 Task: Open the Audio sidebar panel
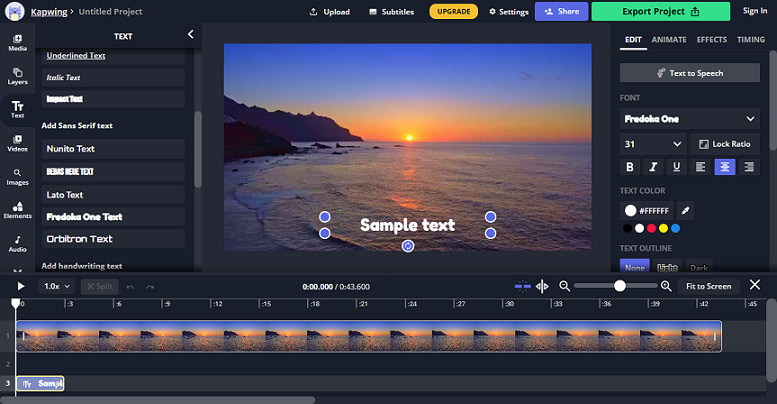tap(17, 244)
